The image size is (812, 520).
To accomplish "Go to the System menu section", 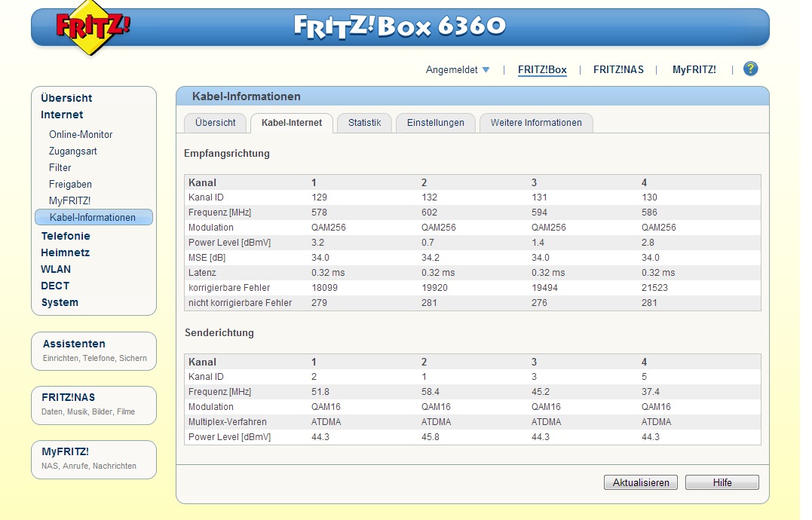I will [60, 302].
